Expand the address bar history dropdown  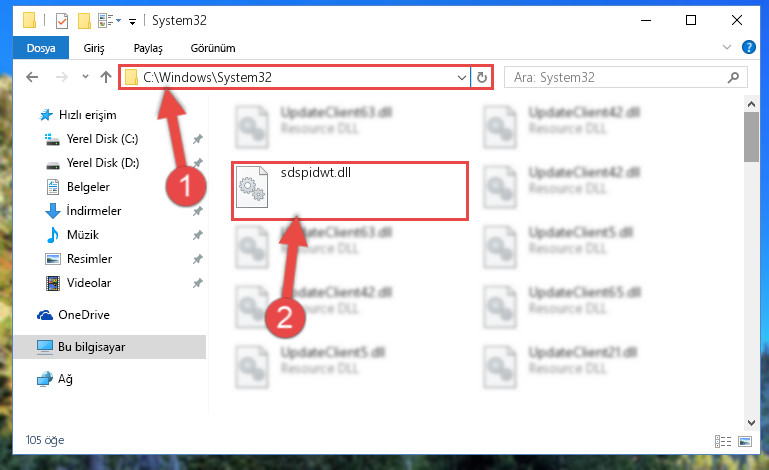tap(461, 78)
